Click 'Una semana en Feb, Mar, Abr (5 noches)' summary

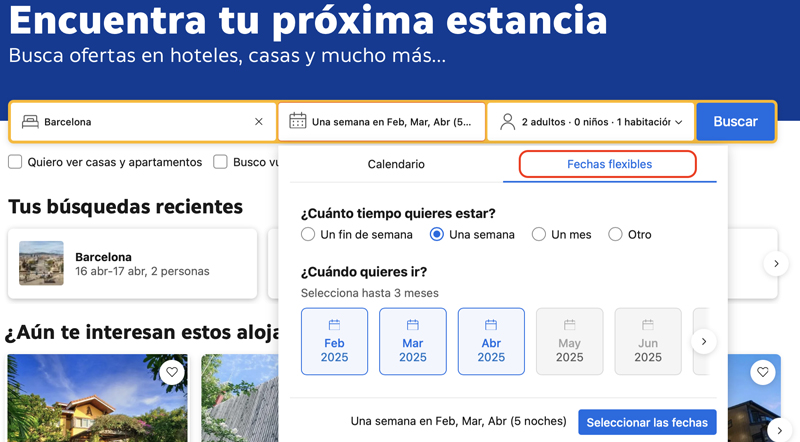458,421
